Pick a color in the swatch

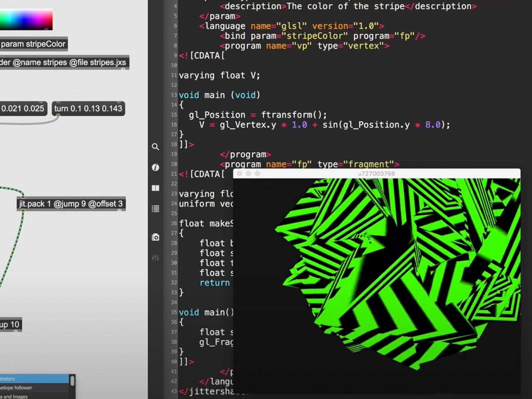(26, 19)
